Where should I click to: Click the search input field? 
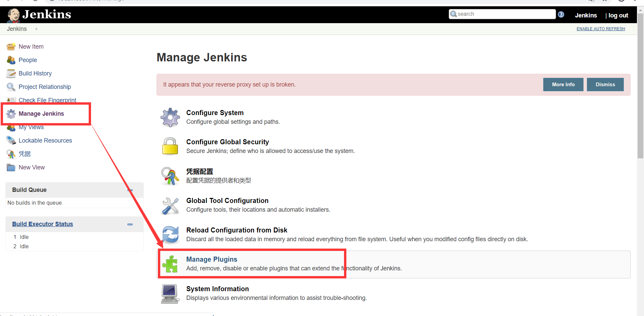(502, 14)
